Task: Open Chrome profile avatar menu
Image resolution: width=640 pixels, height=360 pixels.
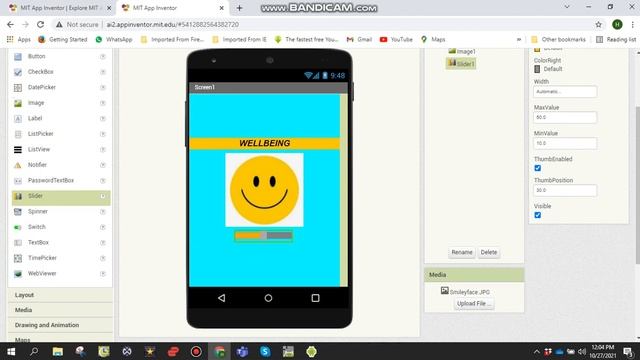Action: [x=617, y=24]
